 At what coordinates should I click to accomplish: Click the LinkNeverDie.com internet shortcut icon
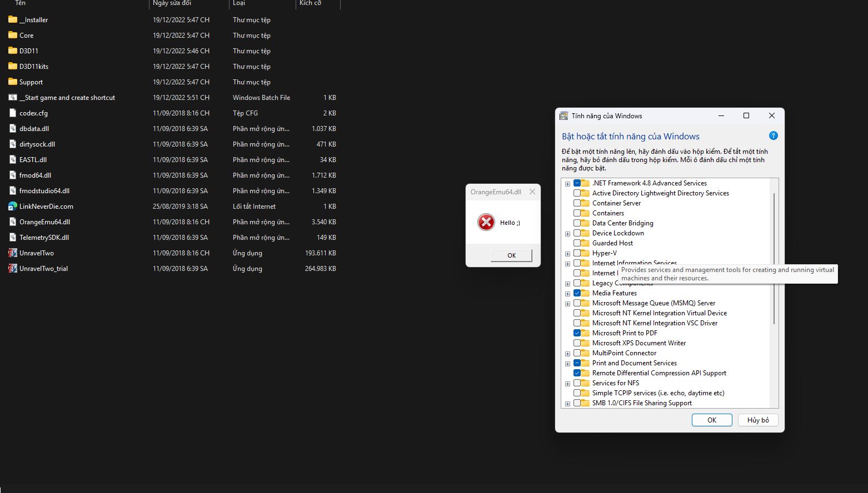tap(13, 207)
